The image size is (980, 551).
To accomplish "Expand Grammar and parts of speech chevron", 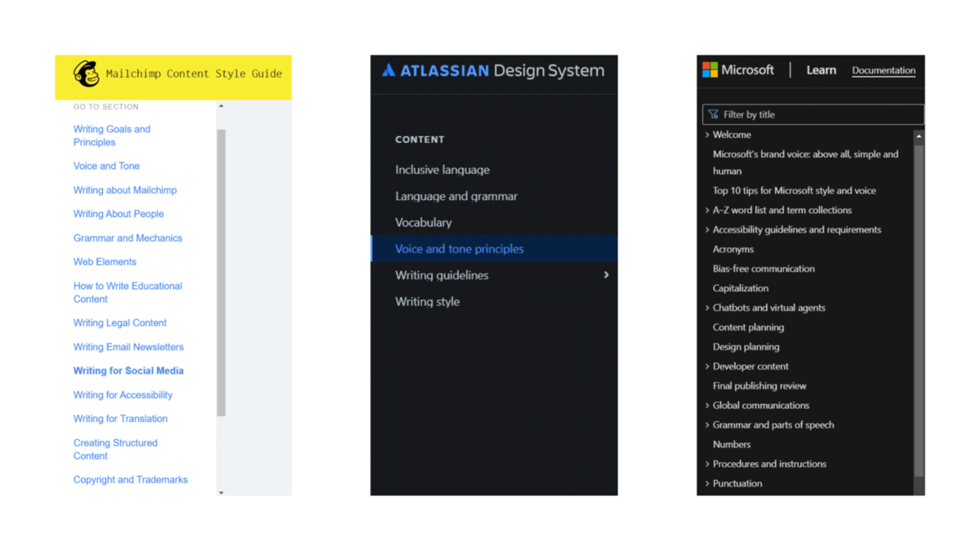I will tap(707, 424).
